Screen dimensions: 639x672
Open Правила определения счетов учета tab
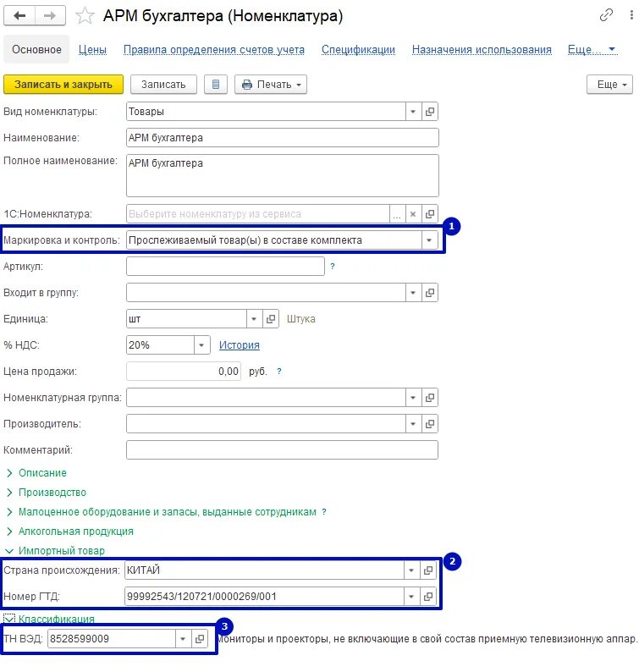214,50
